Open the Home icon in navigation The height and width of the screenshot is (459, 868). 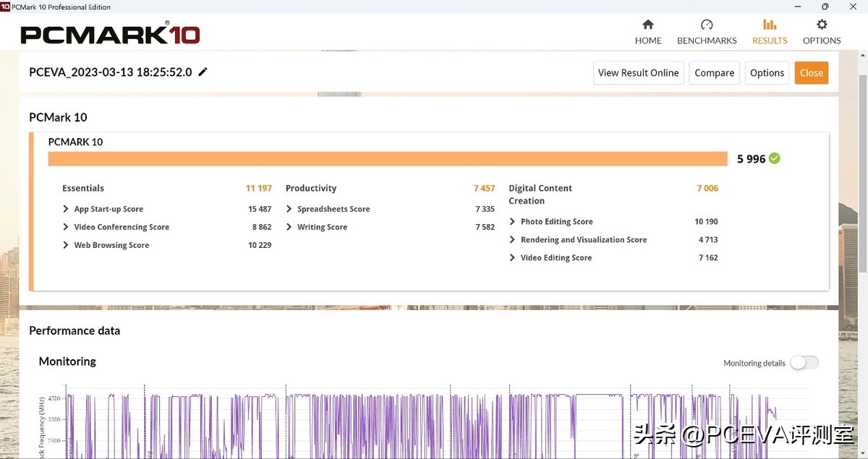[x=648, y=25]
